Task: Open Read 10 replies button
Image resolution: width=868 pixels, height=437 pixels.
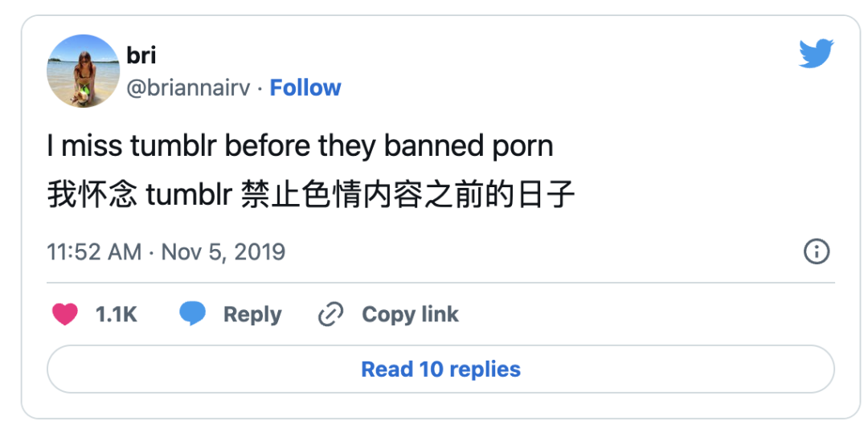Action: click(x=440, y=369)
